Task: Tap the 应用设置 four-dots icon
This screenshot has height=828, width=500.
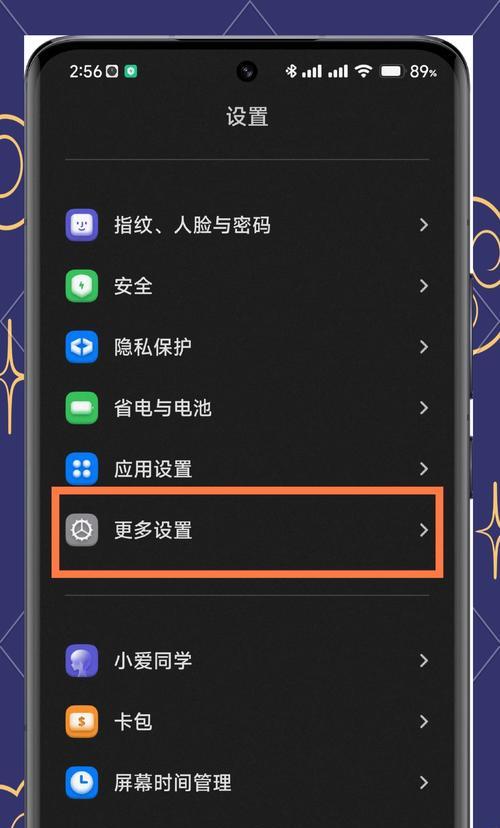Action: pos(81,469)
